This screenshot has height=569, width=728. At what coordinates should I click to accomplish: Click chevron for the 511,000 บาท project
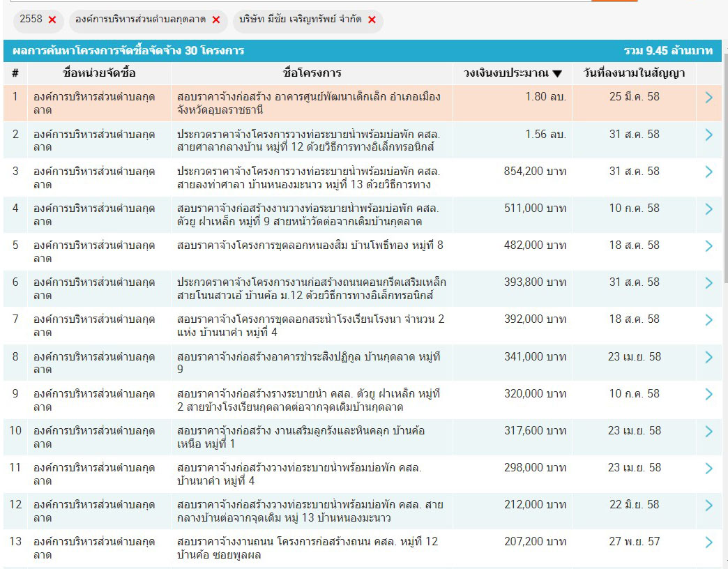[x=708, y=208]
